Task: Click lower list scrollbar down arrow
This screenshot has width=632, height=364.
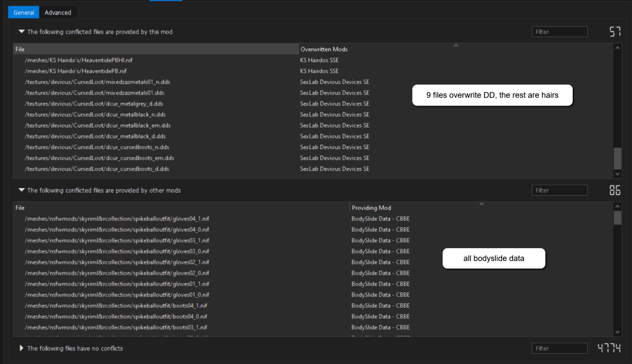Action: pyautogui.click(x=617, y=332)
